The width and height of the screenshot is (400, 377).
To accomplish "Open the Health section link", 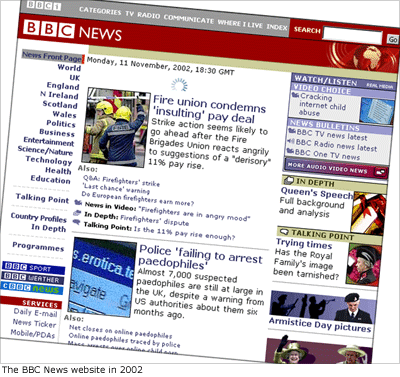I will pos(58,171).
